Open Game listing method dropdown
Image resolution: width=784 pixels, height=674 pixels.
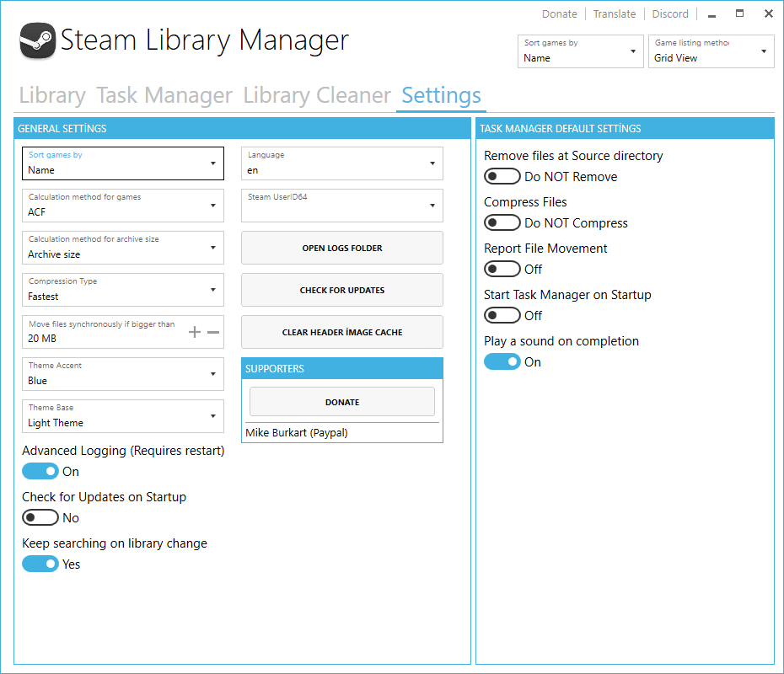(711, 51)
